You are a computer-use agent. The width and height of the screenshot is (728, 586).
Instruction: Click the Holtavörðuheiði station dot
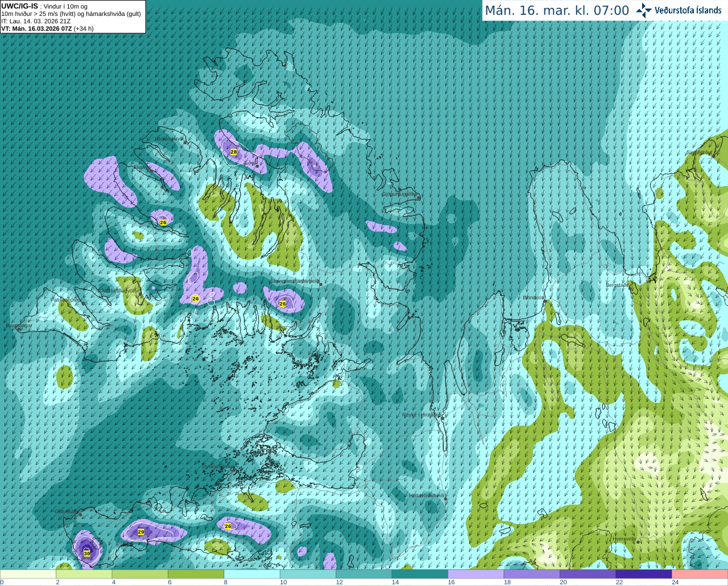pyautogui.click(x=446, y=499)
